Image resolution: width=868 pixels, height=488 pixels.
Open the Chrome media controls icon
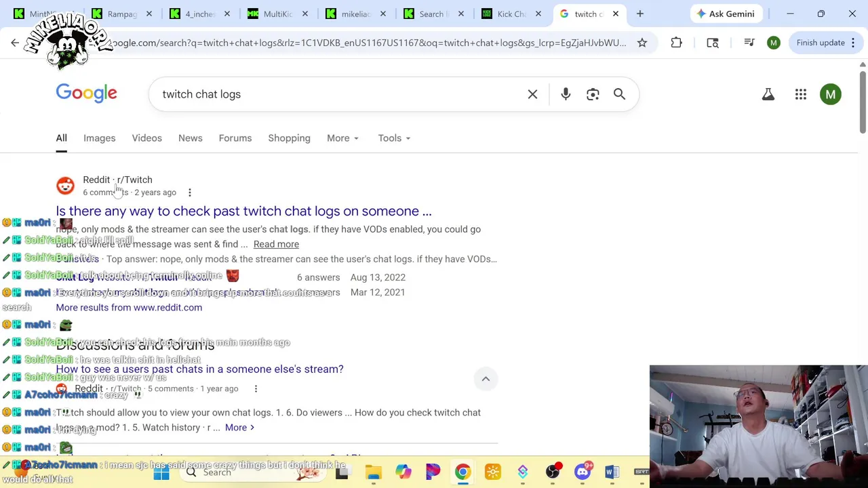click(x=749, y=43)
